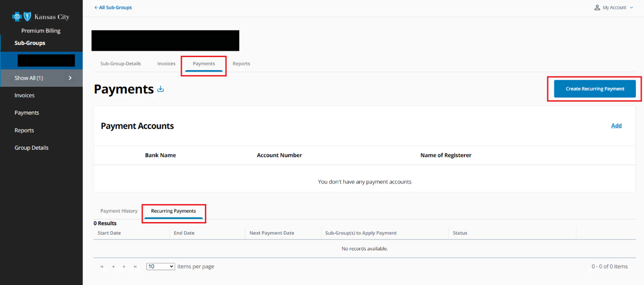Navigate back via the All Sub-Groups link
Viewport: 644px width, 285px height.
click(x=115, y=7)
